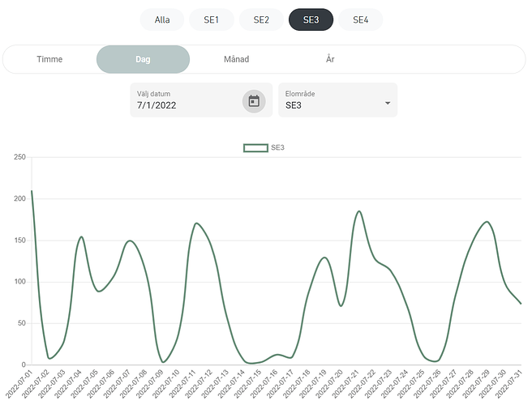This screenshot has height=405, width=532.
Task: Click the active SE3 region chip
Action: point(311,19)
